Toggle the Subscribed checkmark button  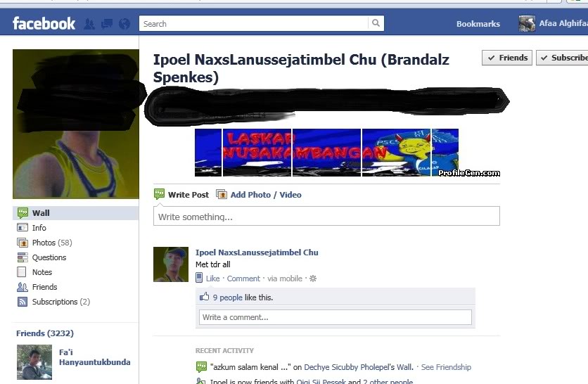562,58
